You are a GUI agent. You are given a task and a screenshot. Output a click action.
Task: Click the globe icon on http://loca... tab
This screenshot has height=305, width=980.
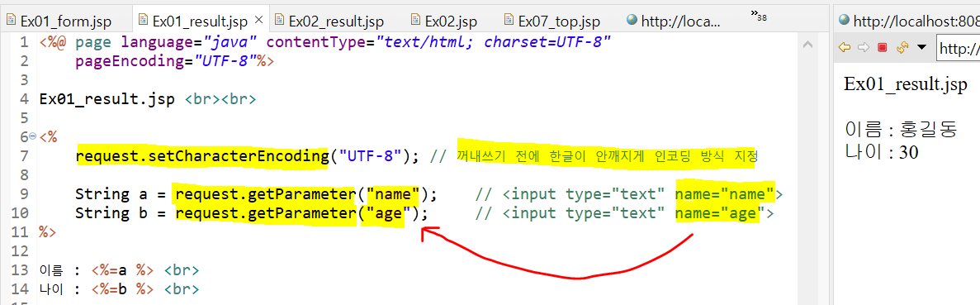coord(632,20)
